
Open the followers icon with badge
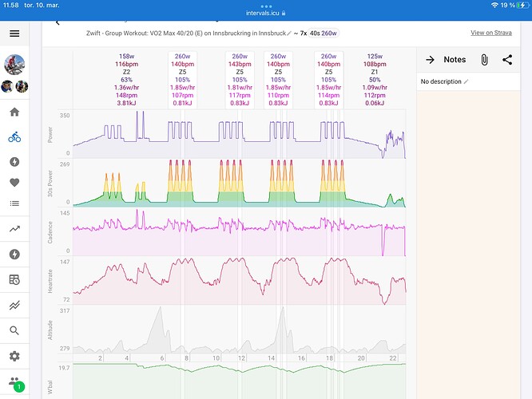point(14,383)
